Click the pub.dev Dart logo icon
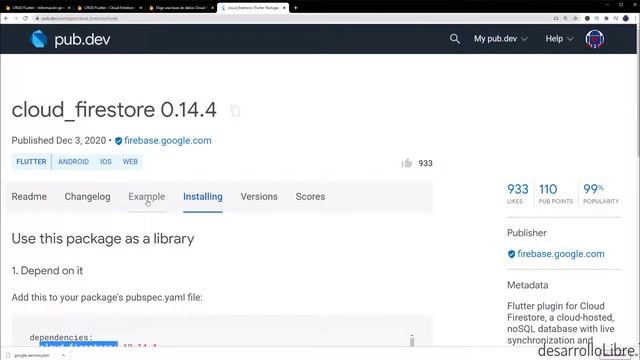The width and height of the screenshot is (640, 360). tap(39, 39)
